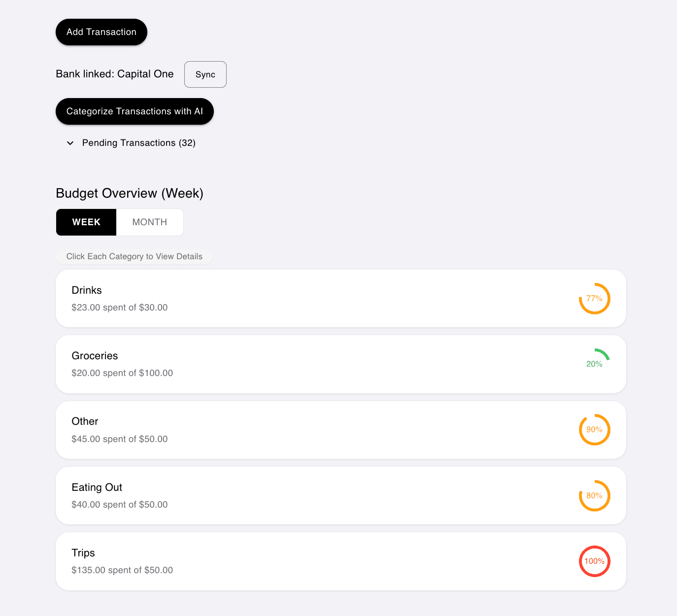The image size is (677, 616).
Task: Open Pending Transactions (32) list
Action: tap(139, 143)
